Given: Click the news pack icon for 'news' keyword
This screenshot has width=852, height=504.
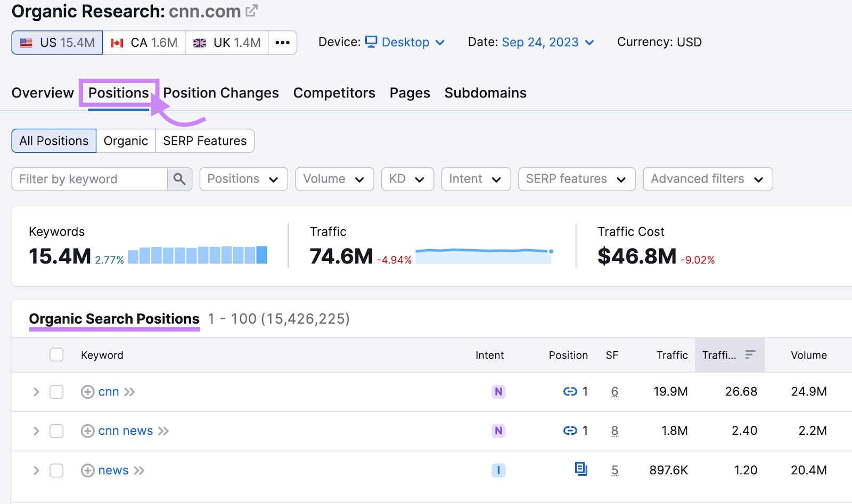Looking at the screenshot, I should (580, 470).
